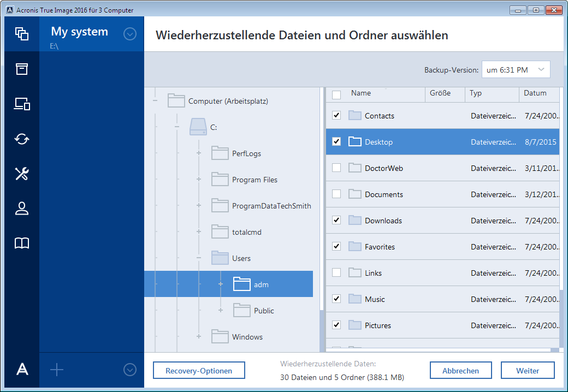Viewport: 568px width, 392px height.
Task: Click the file list vertical scrollbar
Action: [562, 317]
